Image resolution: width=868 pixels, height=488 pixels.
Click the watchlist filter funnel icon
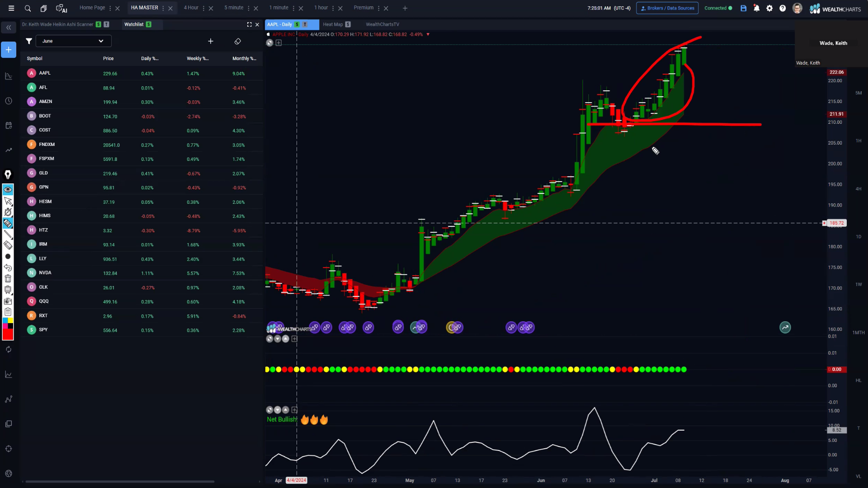[29, 41]
